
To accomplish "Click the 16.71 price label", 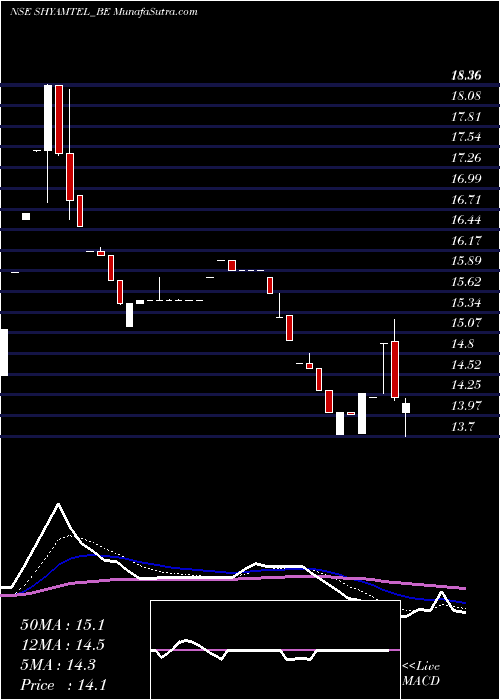I will 466,200.
